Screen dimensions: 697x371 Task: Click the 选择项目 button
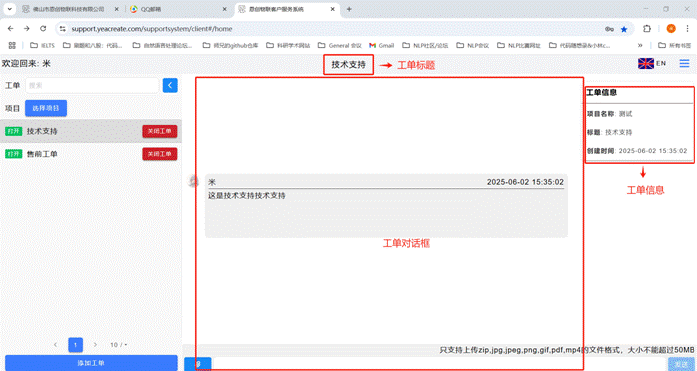pos(46,108)
